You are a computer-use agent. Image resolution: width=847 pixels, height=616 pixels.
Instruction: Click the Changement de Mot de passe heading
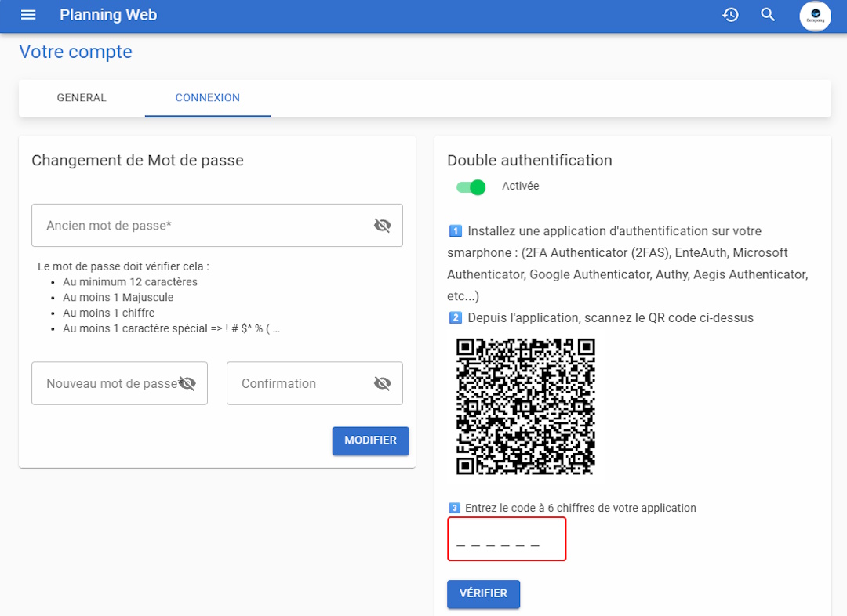click(137, 161)
